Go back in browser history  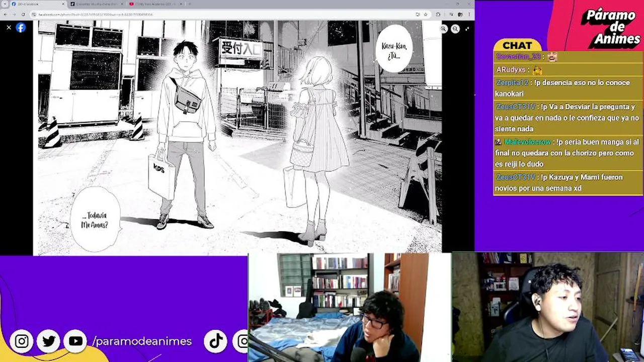[x=6, y=15]
